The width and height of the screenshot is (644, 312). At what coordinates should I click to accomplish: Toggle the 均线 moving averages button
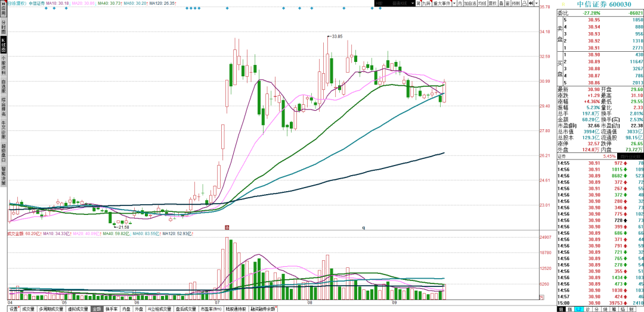(x=482, y=3)
